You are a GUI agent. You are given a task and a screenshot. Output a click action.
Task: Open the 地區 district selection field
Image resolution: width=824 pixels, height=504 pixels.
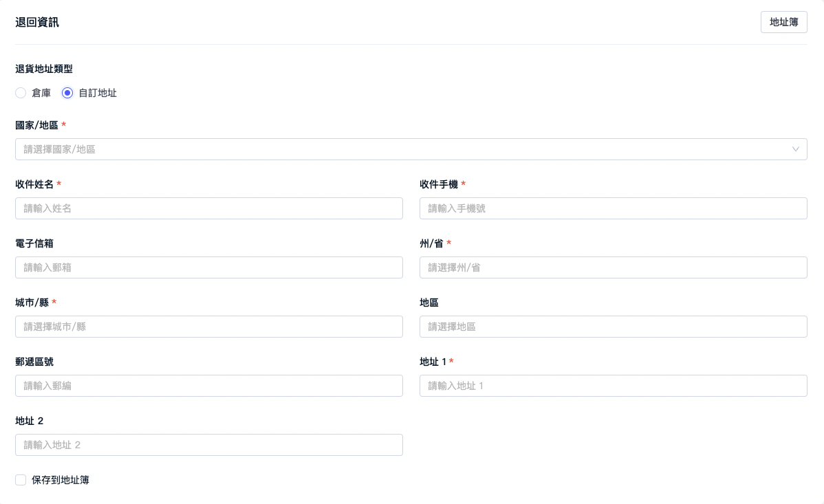click(x=614, y=327)
